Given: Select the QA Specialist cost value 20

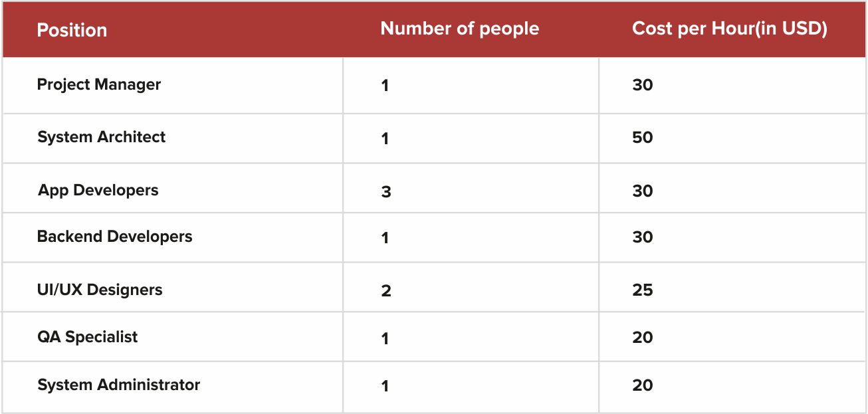Looking at the screenshot, I should [643, 338].
